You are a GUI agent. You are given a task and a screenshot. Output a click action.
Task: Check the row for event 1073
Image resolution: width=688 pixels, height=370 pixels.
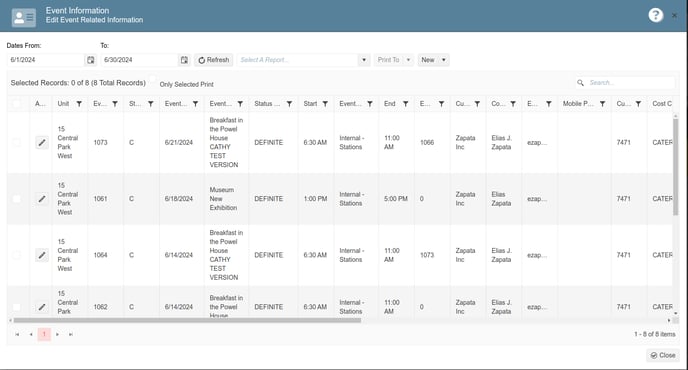click(16, 142)
